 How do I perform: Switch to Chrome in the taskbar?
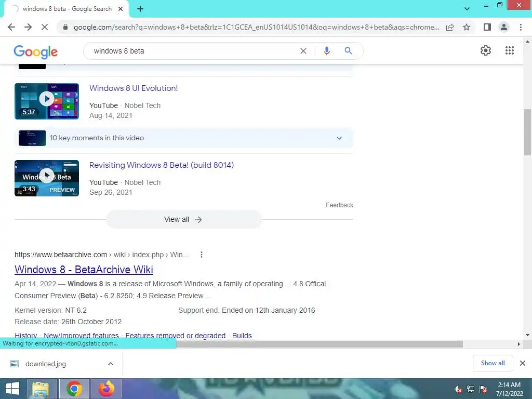tap(74, 389)
